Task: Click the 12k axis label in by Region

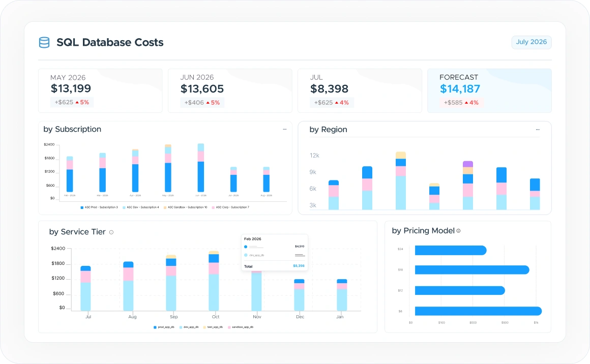Action: tap(314, 155)
